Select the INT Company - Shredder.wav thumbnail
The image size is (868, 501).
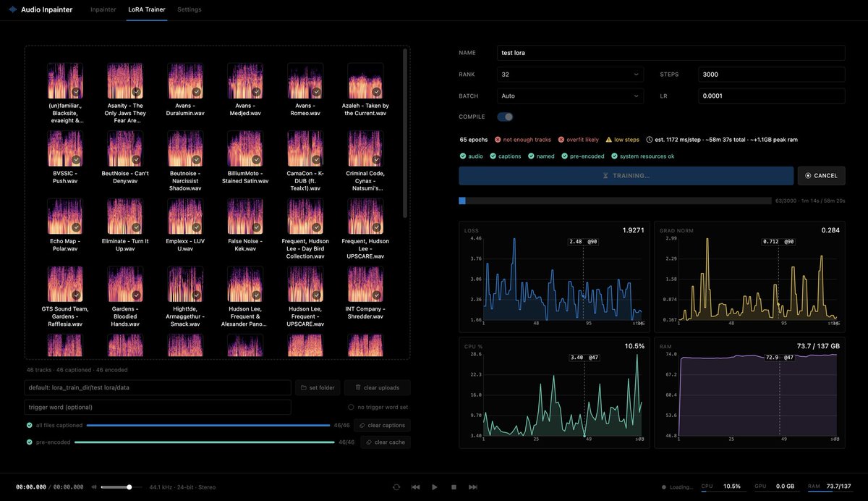coord(365,285)
